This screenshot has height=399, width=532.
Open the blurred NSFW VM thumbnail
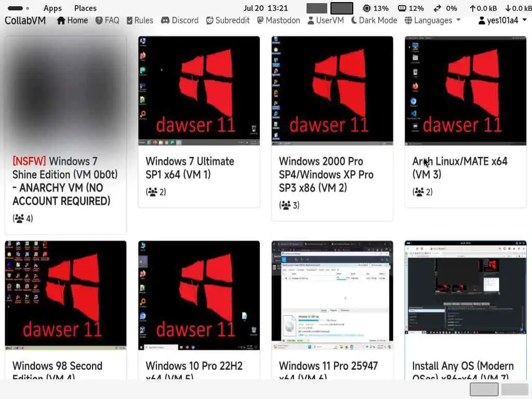coord(66,91)
